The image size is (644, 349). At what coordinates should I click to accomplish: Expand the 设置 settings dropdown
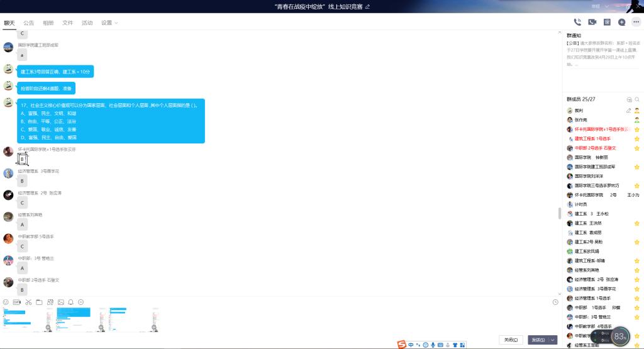109,23
